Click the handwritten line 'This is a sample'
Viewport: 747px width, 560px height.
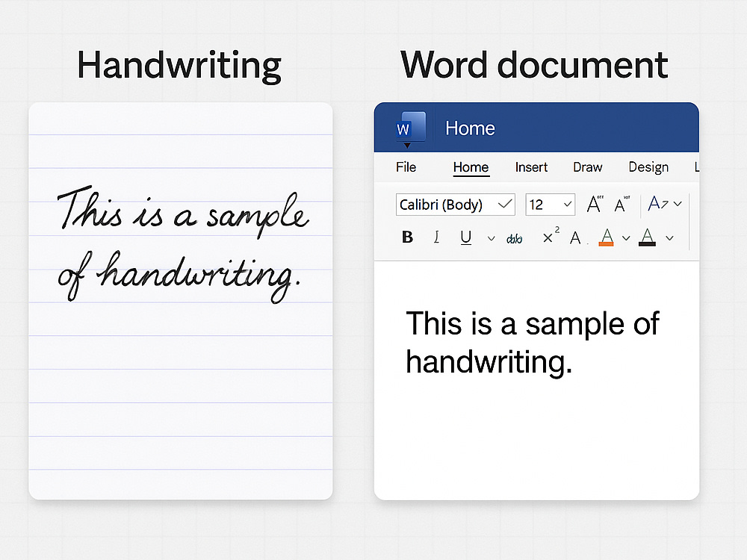pyautogui.click(x=184, y=211)
